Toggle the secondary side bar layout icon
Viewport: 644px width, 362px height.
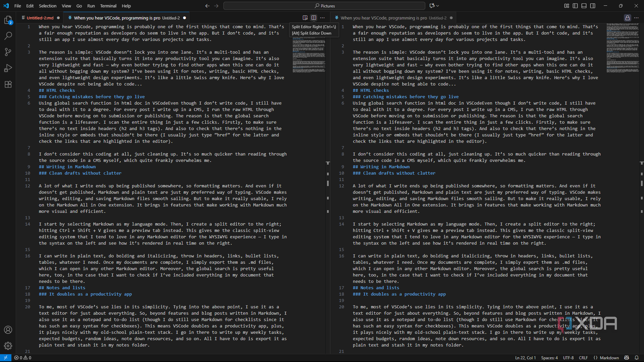pos(592,6)
